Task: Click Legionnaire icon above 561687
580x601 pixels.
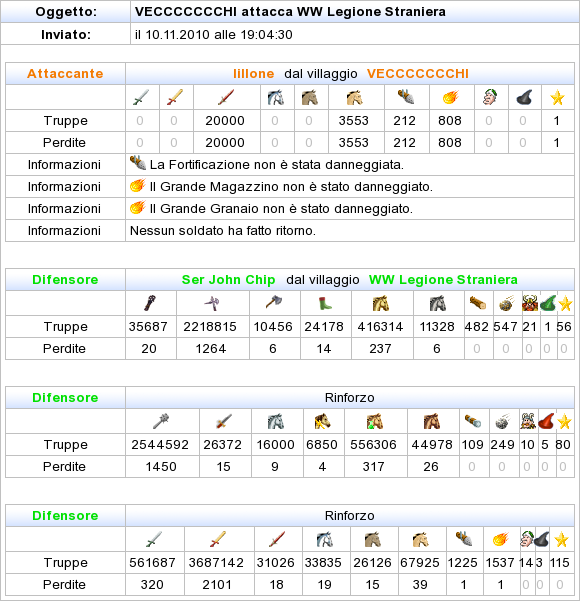Action: click(154, 539)
